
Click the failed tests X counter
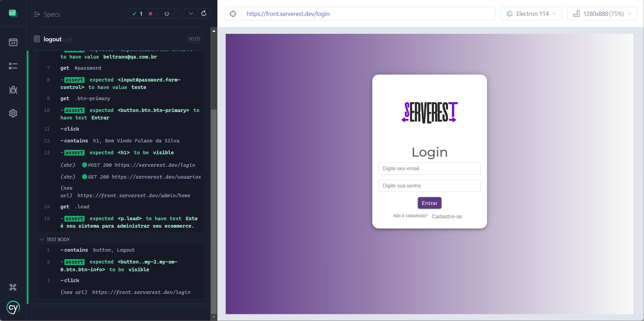tap(153, 14)
